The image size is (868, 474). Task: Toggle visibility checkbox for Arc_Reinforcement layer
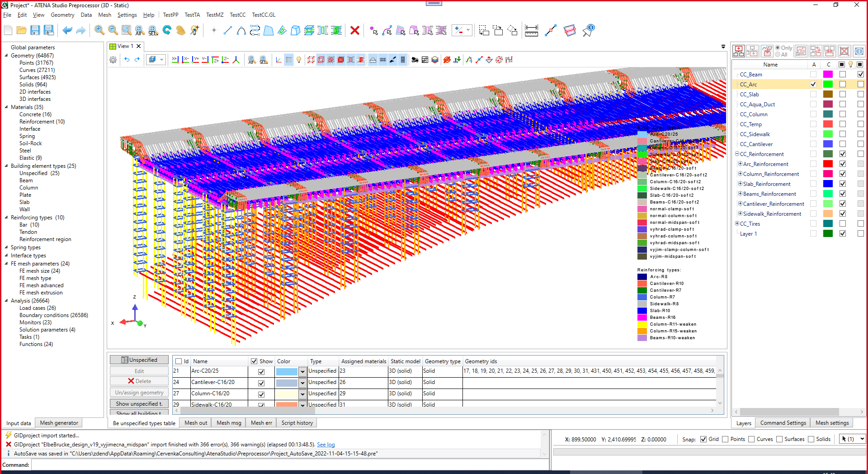click(843, 164)
